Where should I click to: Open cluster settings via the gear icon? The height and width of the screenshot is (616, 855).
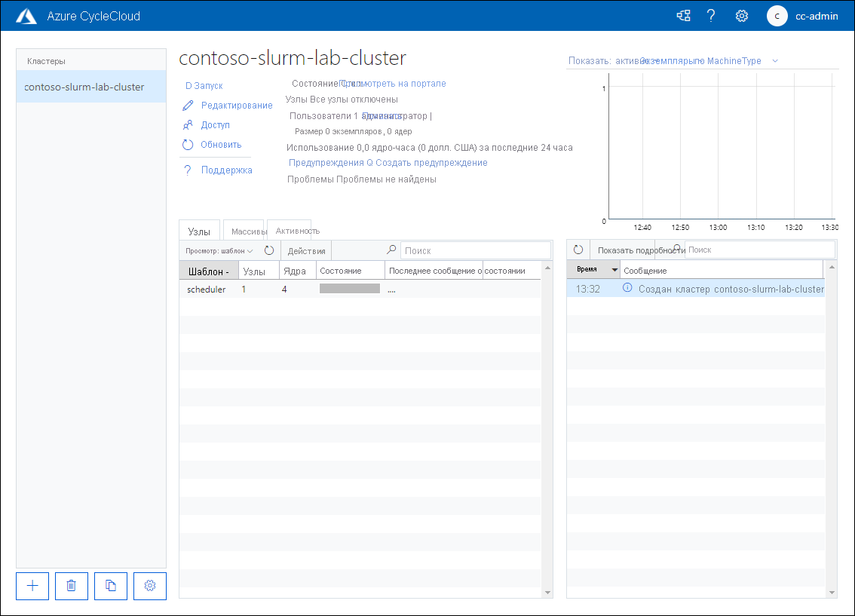(x=149, y=586)
